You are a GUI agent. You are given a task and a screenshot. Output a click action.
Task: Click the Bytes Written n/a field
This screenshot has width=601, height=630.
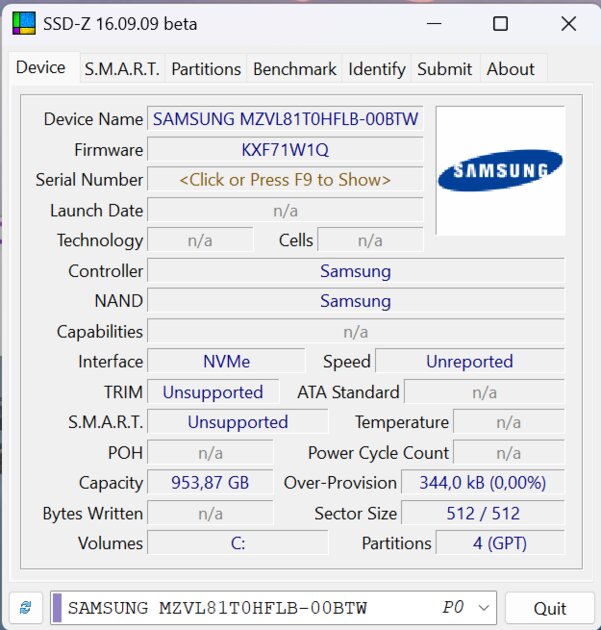(210, 513)
